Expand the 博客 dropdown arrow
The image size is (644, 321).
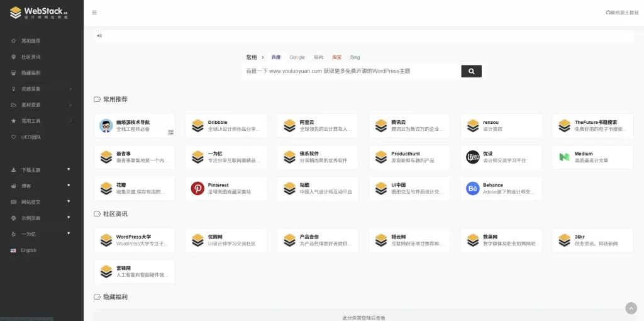69,186
